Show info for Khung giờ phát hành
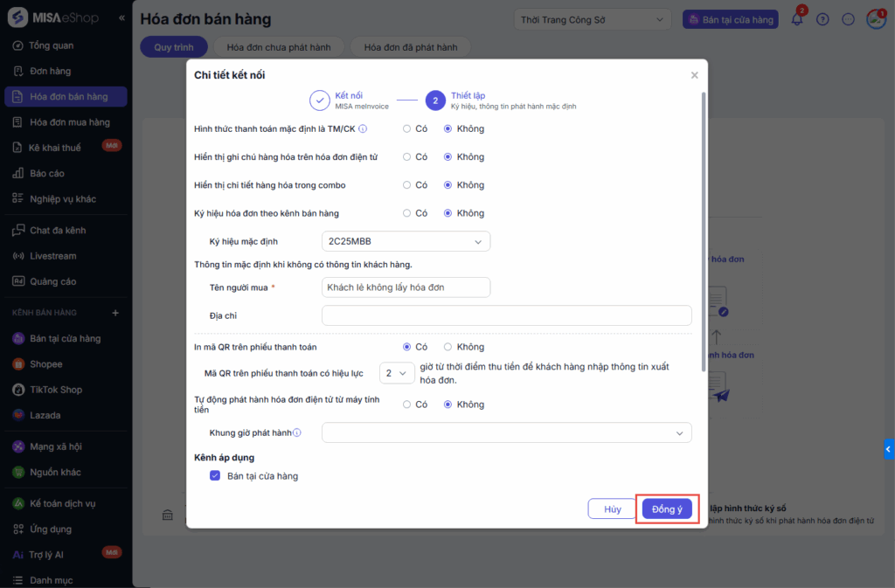 click(297, 432)
